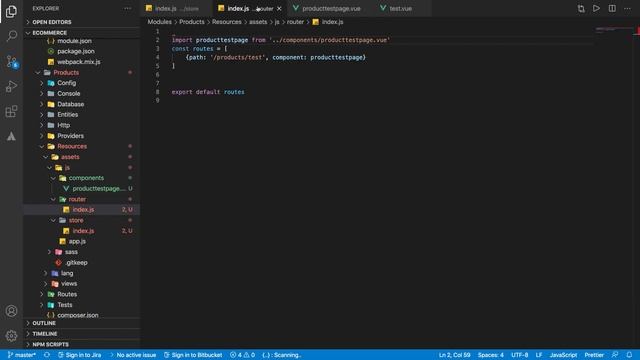
Task: Switch to producttestpage.vue tab
Action: pyautogui.click(x=331, y=9)
